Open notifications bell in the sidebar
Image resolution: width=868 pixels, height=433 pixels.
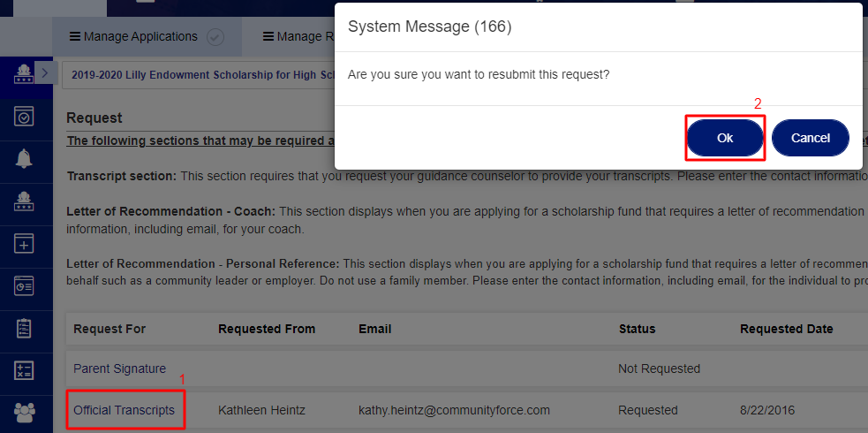tap(25, 159)
